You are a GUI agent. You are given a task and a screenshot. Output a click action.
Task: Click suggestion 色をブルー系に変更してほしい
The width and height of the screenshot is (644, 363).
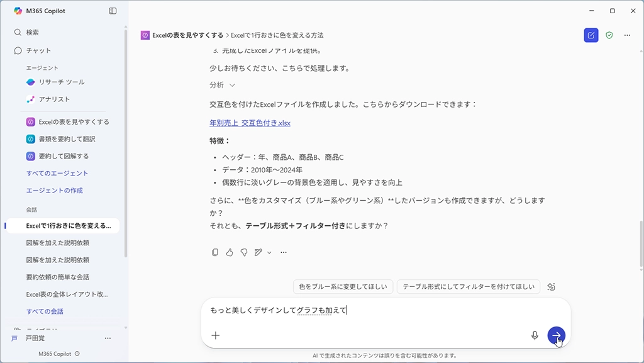(x=343, y=287)
